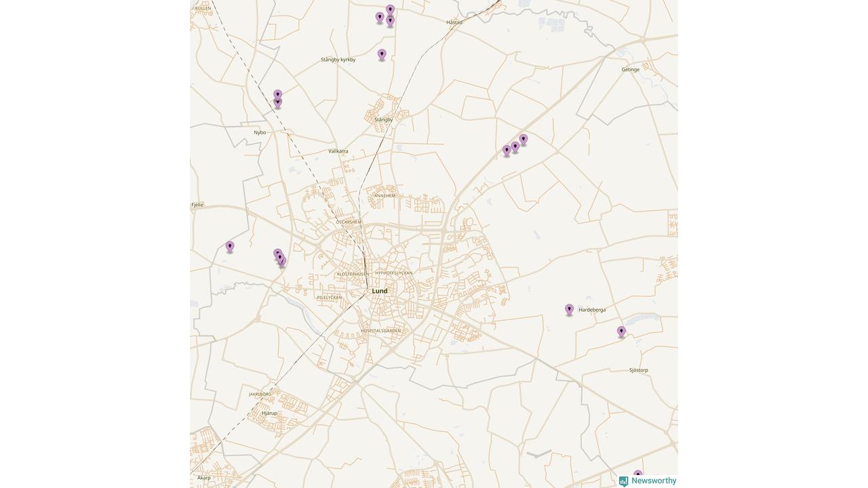Viewport: 868px width, 488px height.
Task: Click middle marker of trio southwest of Getinge
Action: [515, 146]
